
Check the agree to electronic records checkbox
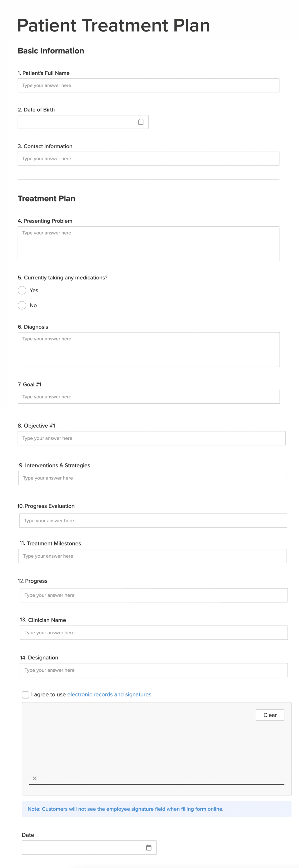(x=25, y=694)
